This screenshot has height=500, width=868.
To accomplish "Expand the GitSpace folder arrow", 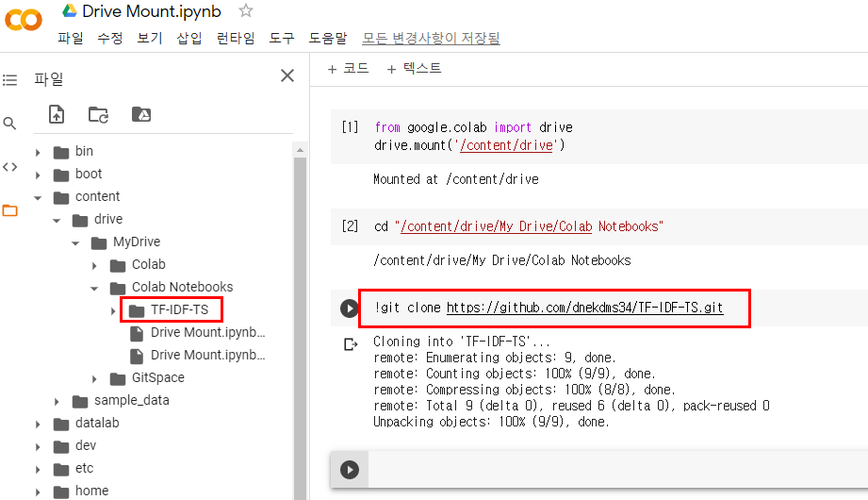I will pyautogui.click(x=94, y=378).
